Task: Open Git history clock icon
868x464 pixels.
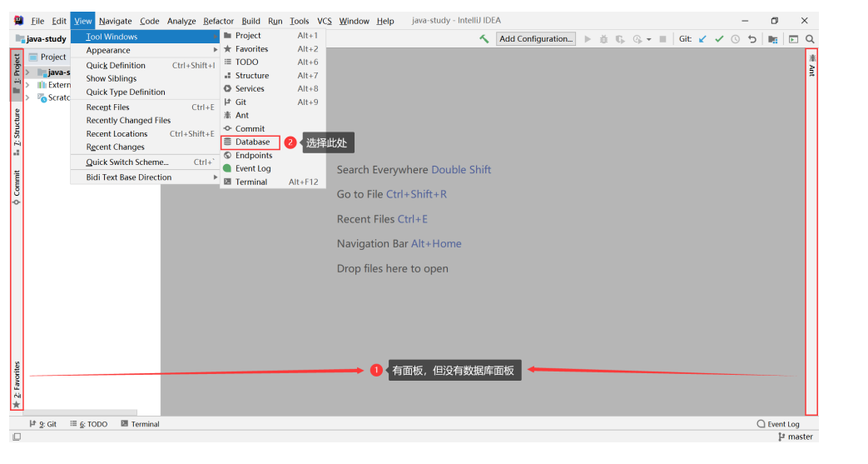Action: click(735, 39)
